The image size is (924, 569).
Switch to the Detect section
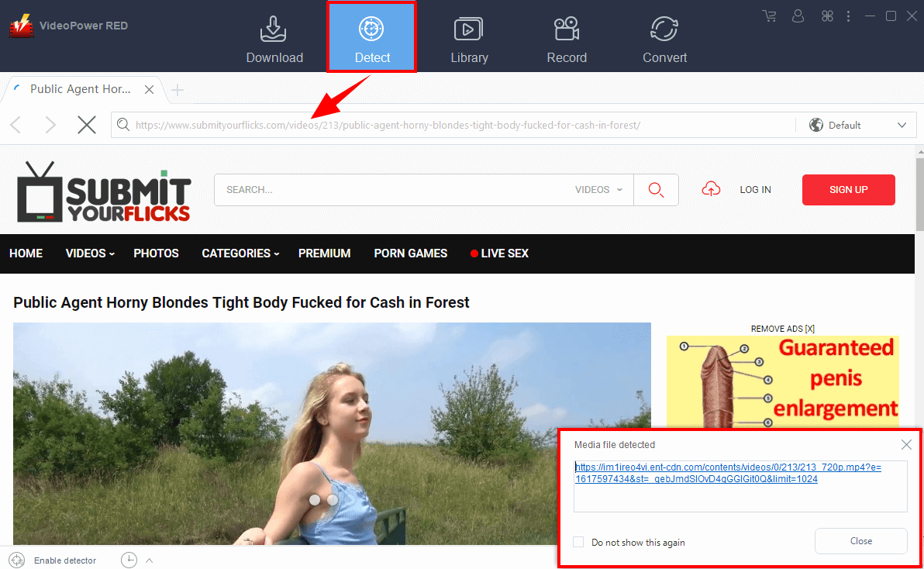click(x=372, y=38)
